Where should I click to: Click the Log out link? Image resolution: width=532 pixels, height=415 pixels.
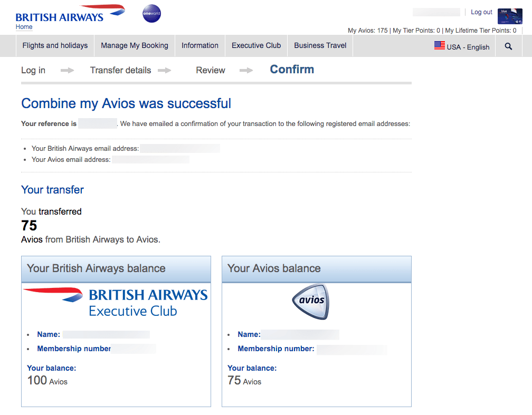coord(481,12)
